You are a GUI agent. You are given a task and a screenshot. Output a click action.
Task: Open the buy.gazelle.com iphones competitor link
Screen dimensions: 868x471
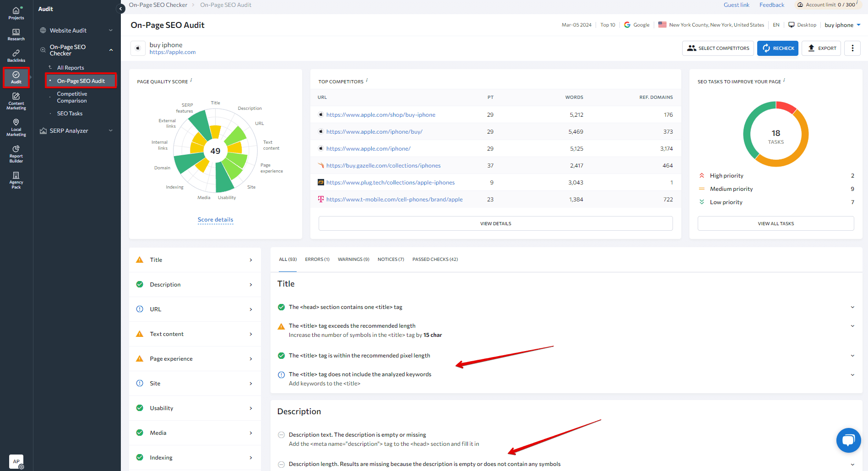coord(383,166)
